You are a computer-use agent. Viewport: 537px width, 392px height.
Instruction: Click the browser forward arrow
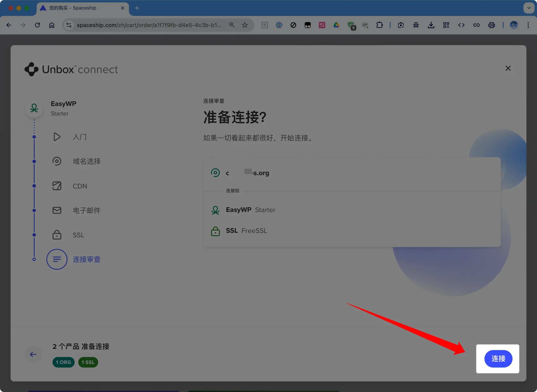(23, 25)
